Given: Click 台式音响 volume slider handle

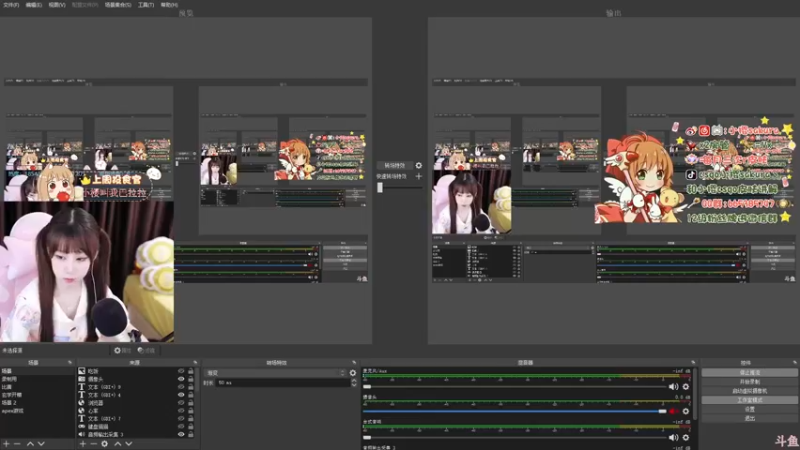Looking at the screenshot, I should pos(367,437).
